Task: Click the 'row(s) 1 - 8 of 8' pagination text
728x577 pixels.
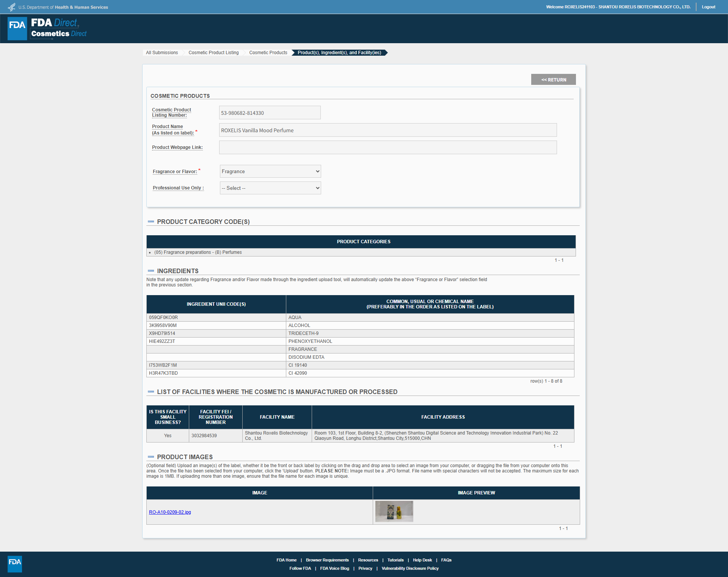Action: tap(546, 381)
